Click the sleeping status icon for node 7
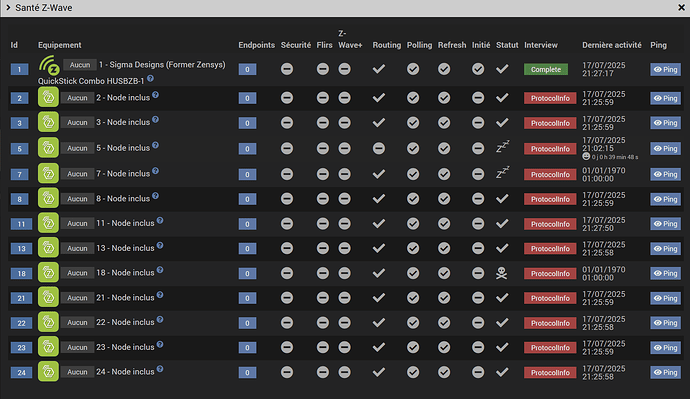690x399 pixels. click(x=503, y=172)
